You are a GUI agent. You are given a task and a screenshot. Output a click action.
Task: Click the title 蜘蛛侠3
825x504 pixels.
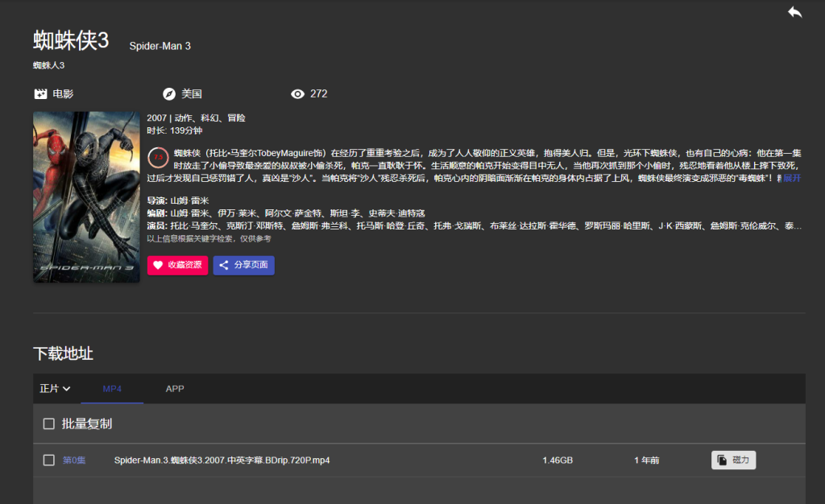point(71,40)
